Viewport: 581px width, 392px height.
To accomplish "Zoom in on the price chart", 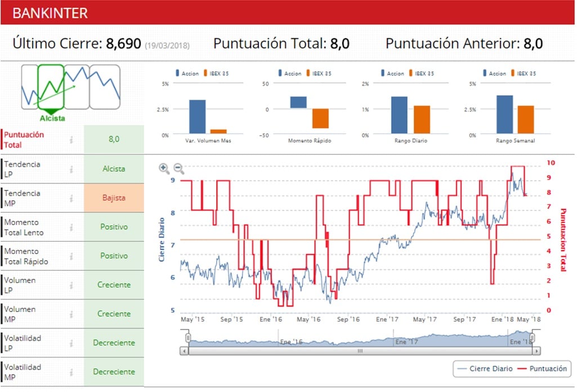I will 164,168.
